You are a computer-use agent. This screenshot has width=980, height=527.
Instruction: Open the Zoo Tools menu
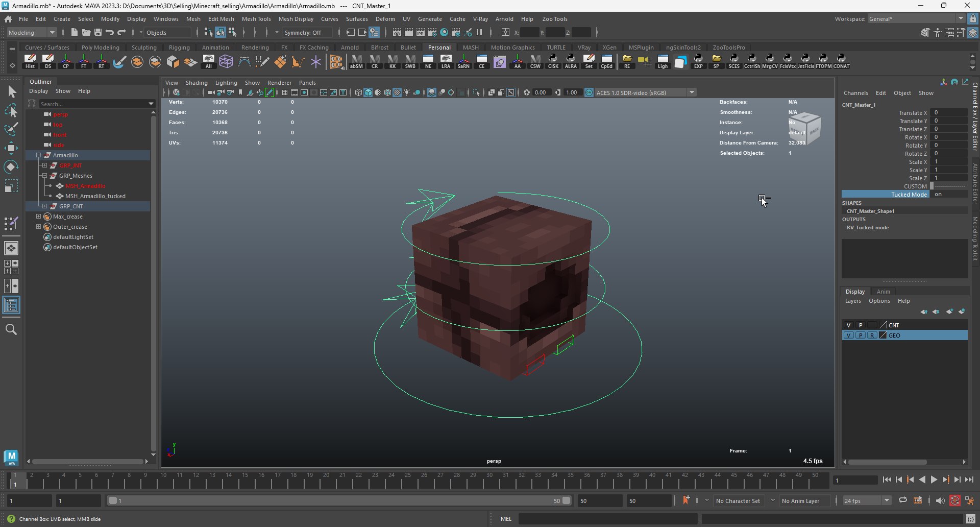coord(554,19)
